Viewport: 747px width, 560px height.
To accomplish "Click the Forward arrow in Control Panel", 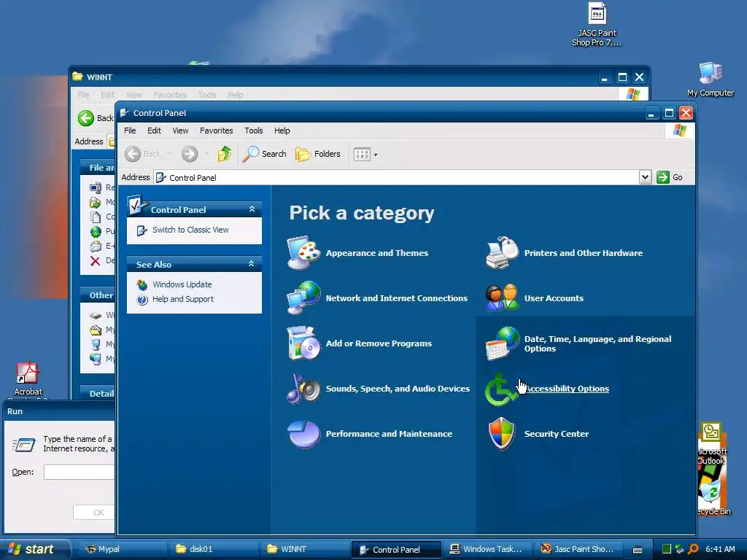I will pos(190,154).
